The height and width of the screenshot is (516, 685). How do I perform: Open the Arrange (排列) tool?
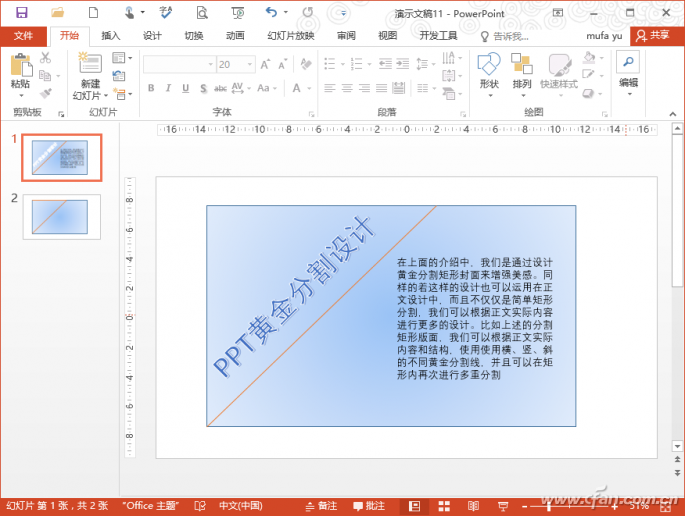pos(522,70)
